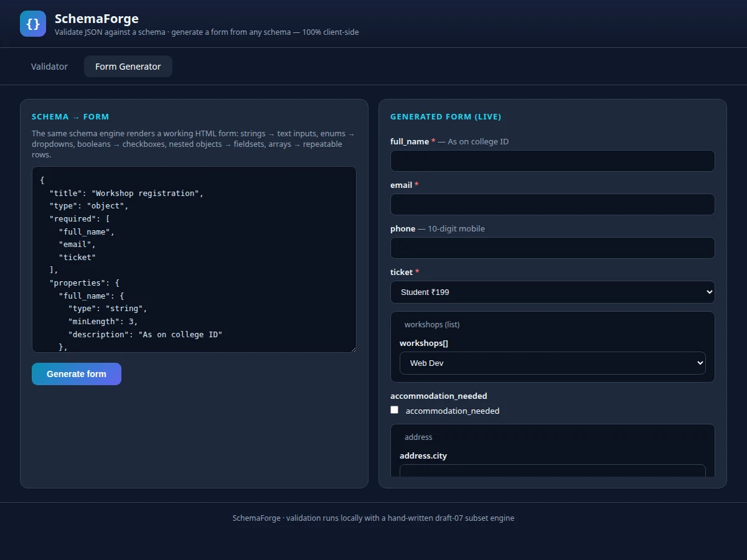
Task: Click the ticket field label
Action: [x=402, y=272]
